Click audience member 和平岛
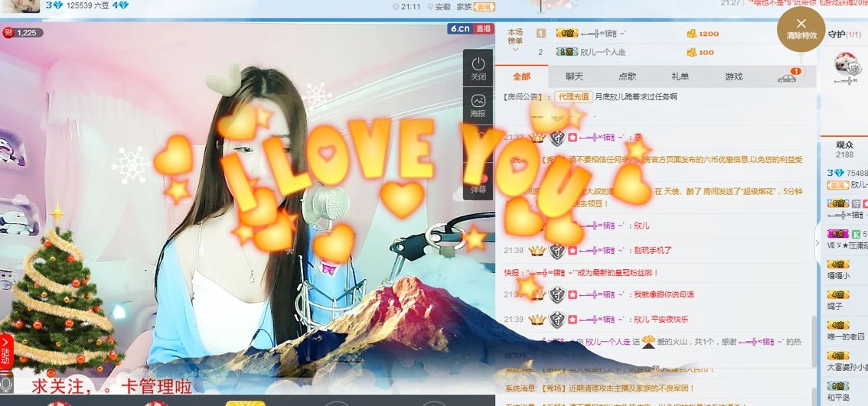868x406 pixels. 838,397
